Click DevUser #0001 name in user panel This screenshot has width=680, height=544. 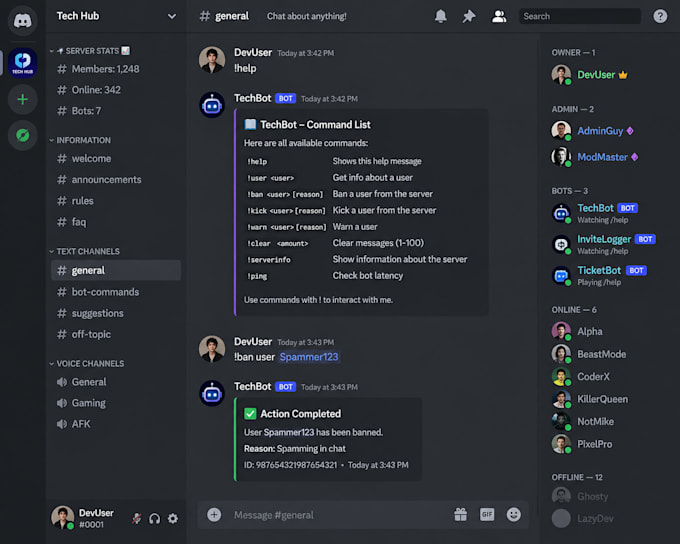96,518
